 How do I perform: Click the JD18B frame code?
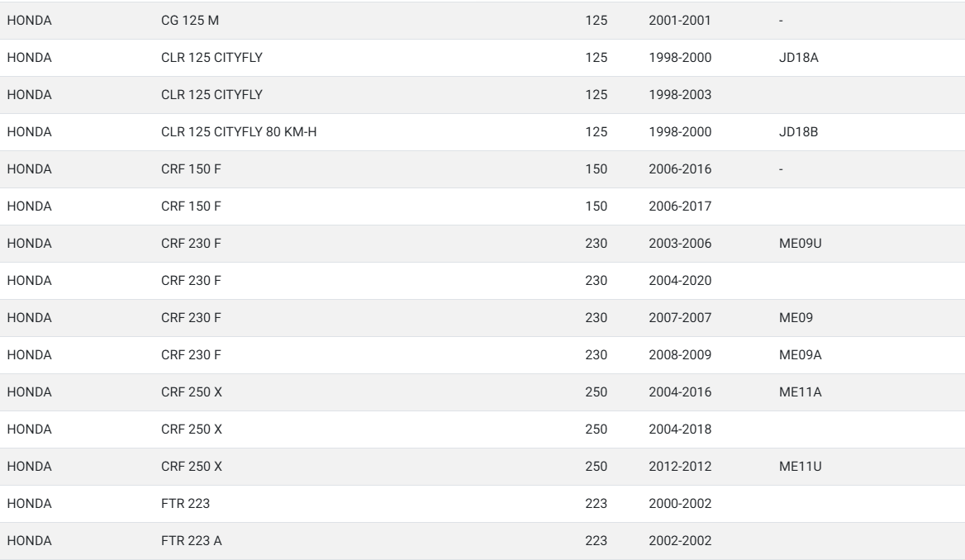click(798, 131)
